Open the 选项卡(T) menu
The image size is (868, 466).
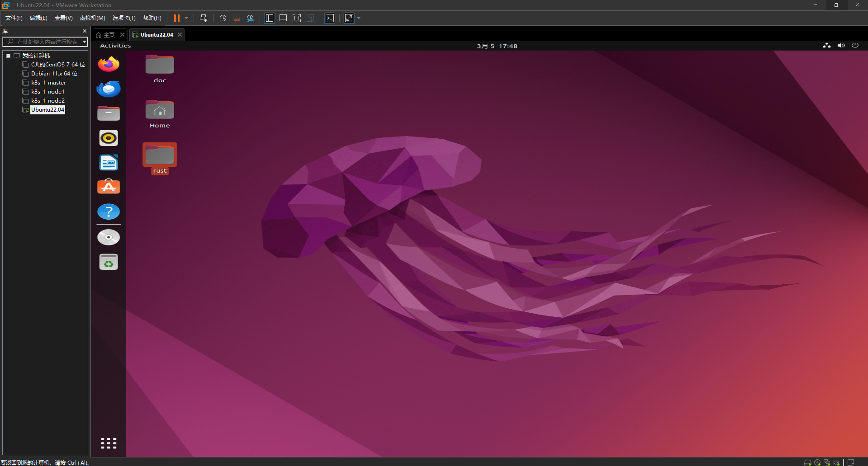pos(124,18)
